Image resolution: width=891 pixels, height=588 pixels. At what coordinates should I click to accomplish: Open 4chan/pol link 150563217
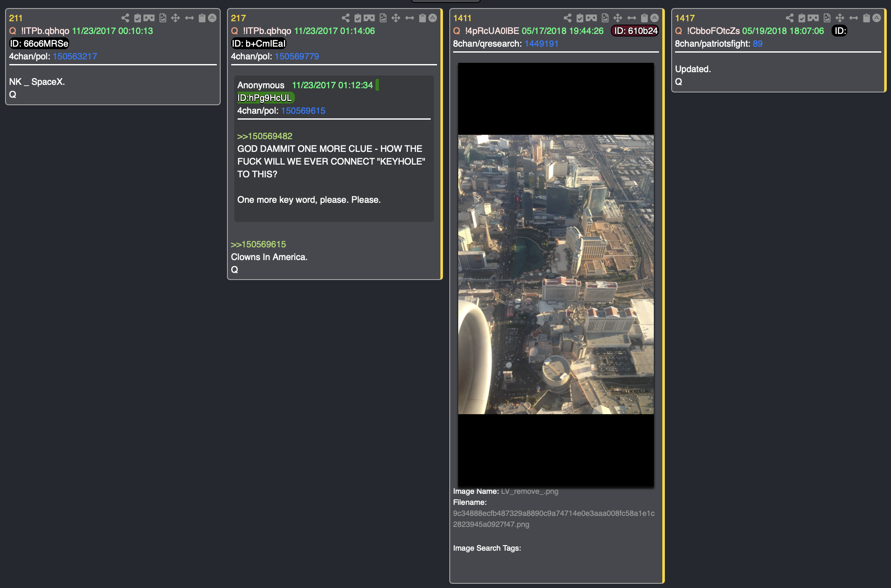75,56
